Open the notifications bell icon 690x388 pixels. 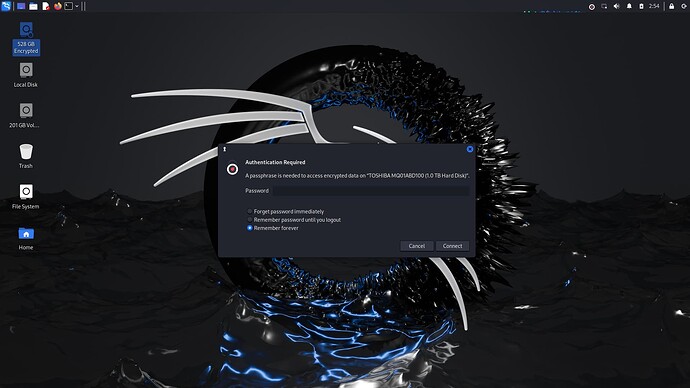(629, 6)
